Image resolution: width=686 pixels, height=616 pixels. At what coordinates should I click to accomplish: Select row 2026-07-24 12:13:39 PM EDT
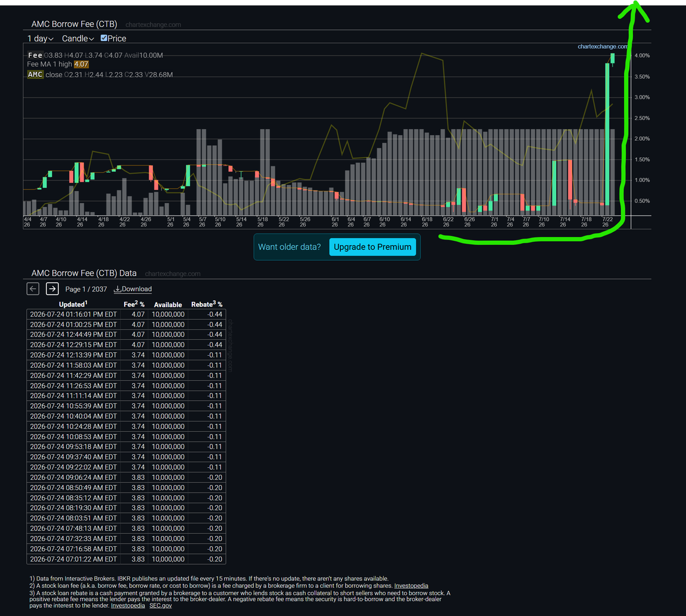[126, 355]
